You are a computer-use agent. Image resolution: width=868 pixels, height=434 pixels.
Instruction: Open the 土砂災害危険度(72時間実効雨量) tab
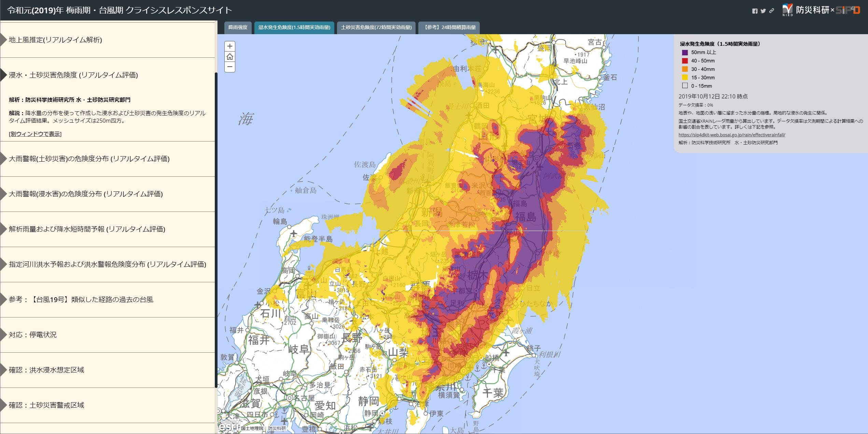pos(376,28)
